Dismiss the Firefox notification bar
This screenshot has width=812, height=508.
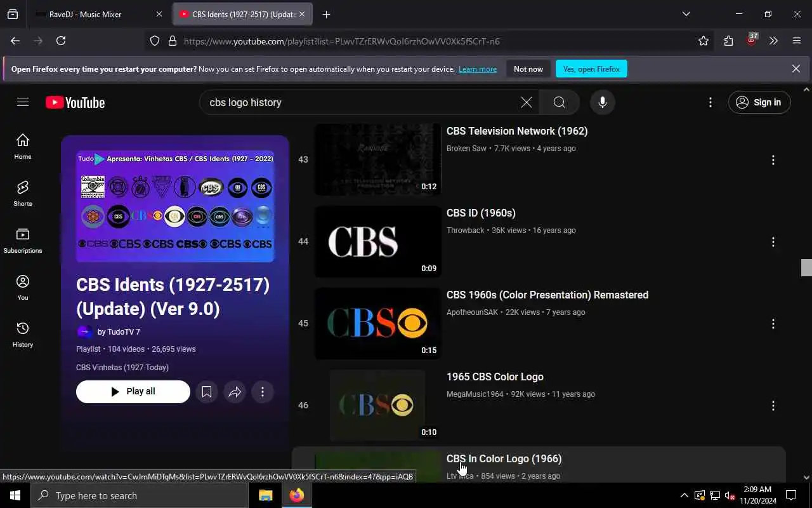point(796,69)
